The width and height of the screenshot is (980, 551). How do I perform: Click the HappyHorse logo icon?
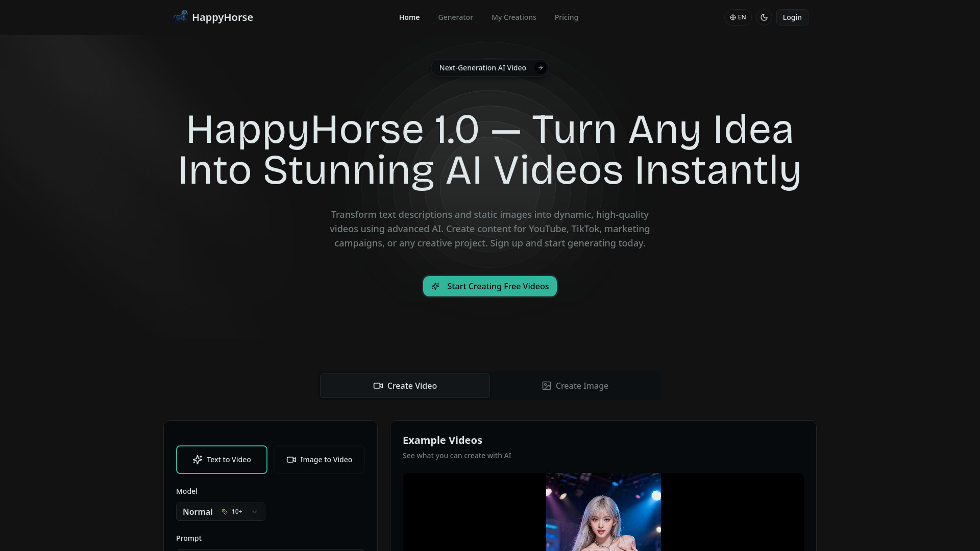pos(180,17)
